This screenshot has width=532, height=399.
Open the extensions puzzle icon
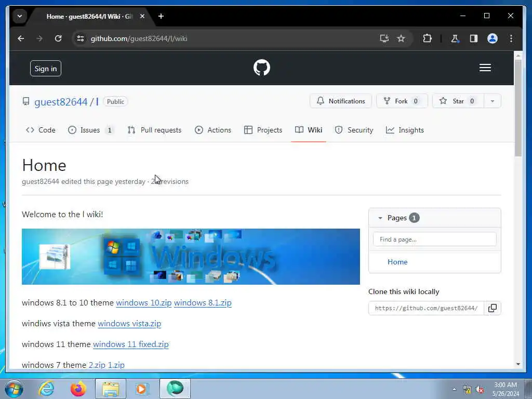coord(427,38)
